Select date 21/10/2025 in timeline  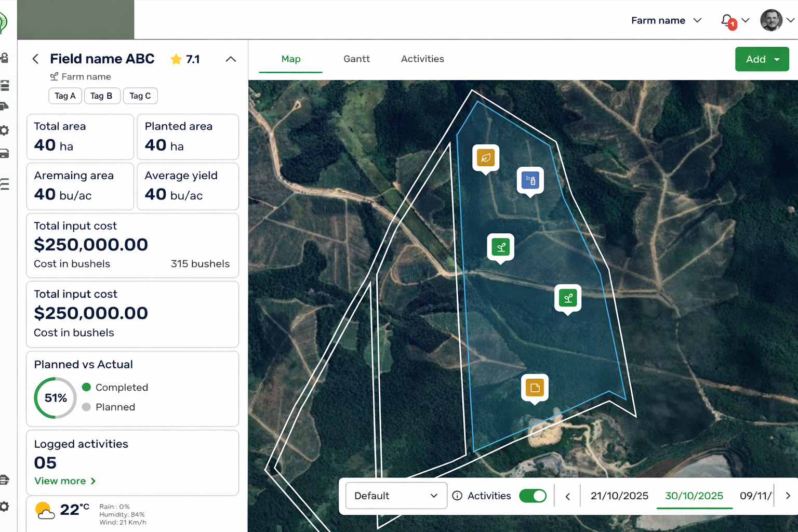tap(619, 496)
